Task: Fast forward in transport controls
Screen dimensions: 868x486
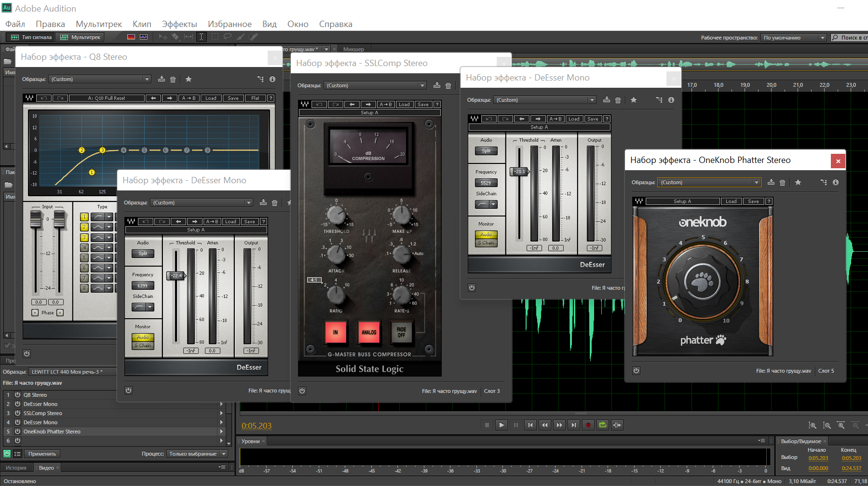Action: coord(559,425)
